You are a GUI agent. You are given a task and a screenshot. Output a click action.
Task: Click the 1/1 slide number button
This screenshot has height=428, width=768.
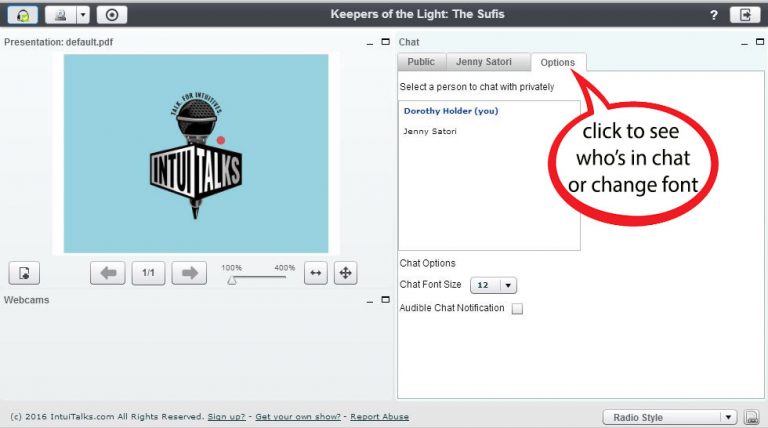148,273
